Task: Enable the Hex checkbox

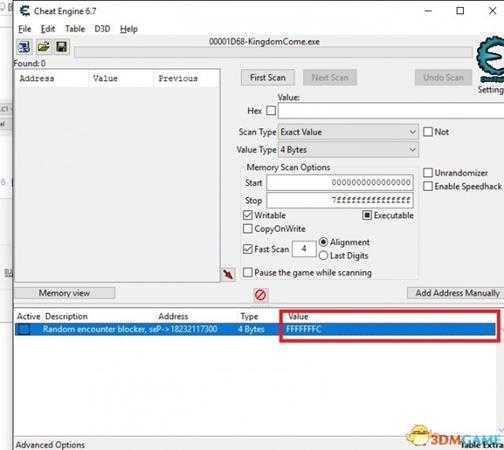Action: coord(271,110)
